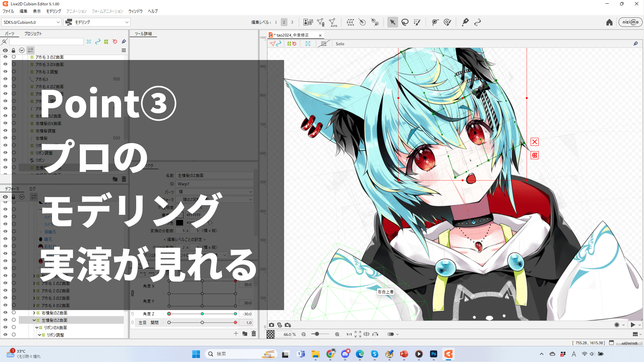The width and height of the screenshot is (644, 362).
Task: Open the record button dropdown
Action: point(624,325)
